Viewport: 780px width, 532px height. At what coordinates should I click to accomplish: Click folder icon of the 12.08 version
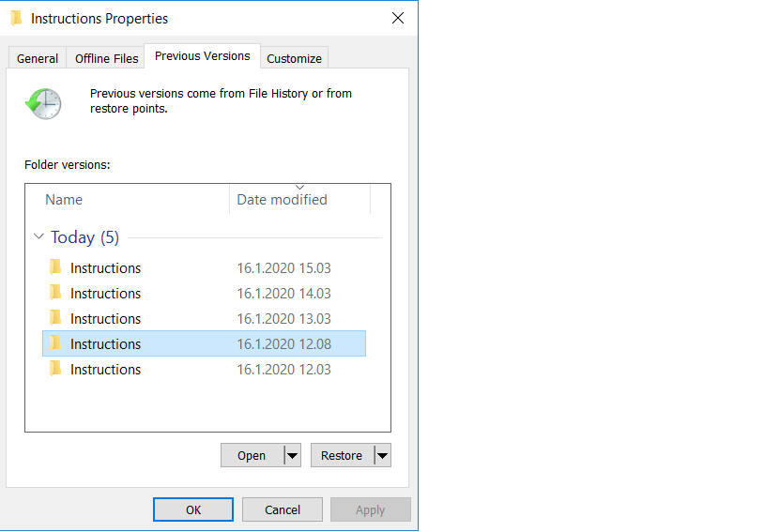coord(55,343)
